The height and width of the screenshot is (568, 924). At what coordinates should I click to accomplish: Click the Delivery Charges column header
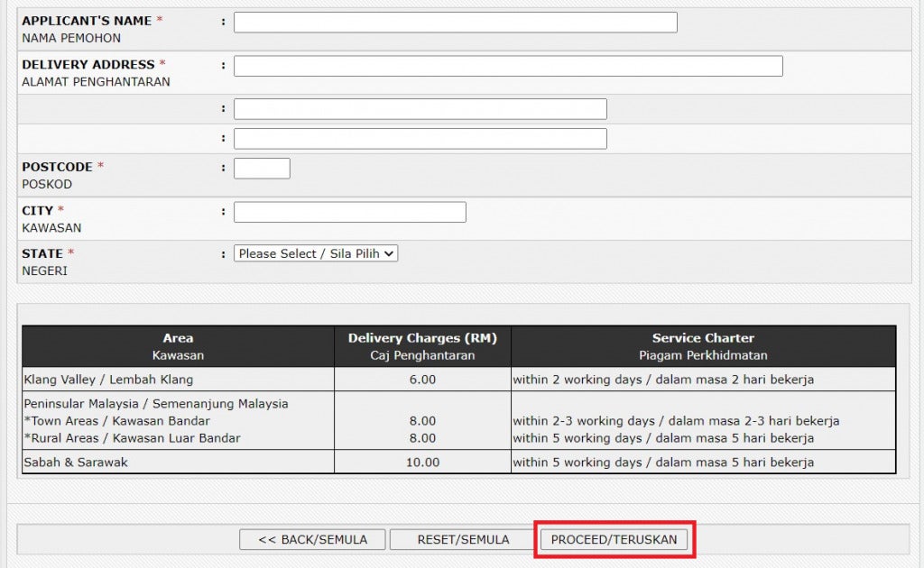point(422,346)
